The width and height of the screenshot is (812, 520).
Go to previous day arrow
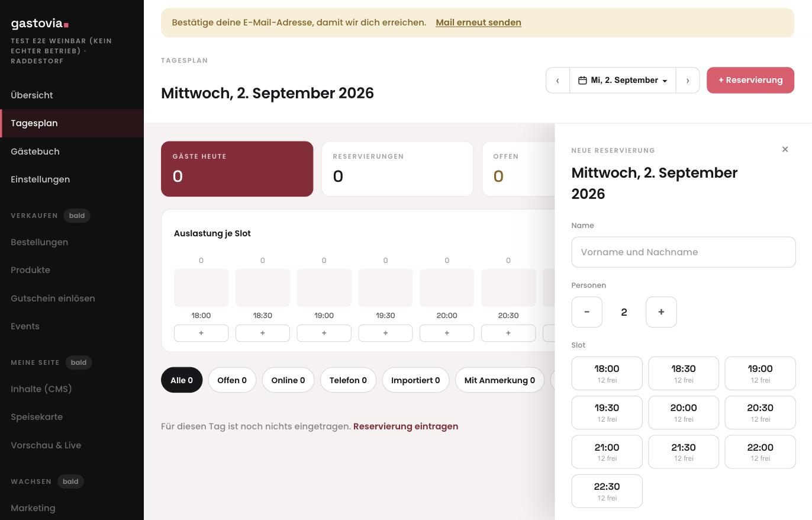[558, 80]
